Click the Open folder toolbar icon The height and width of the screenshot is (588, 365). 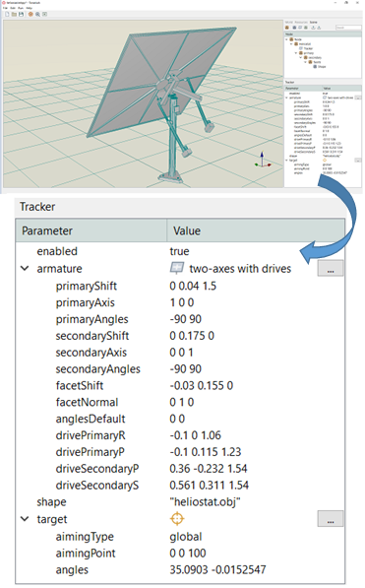14,14
